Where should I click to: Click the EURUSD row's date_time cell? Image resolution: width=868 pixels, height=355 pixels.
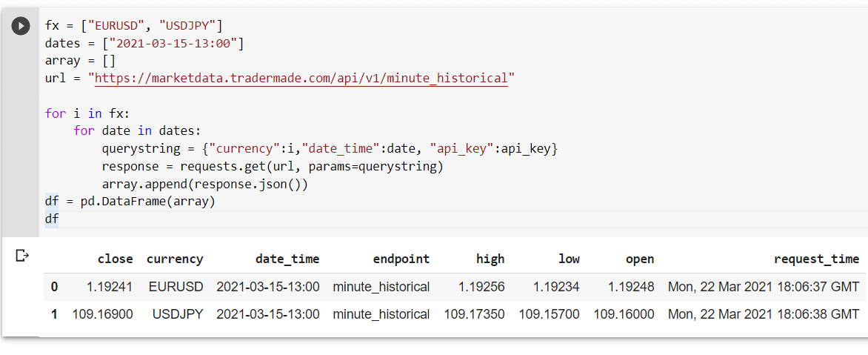pos(268,287)
